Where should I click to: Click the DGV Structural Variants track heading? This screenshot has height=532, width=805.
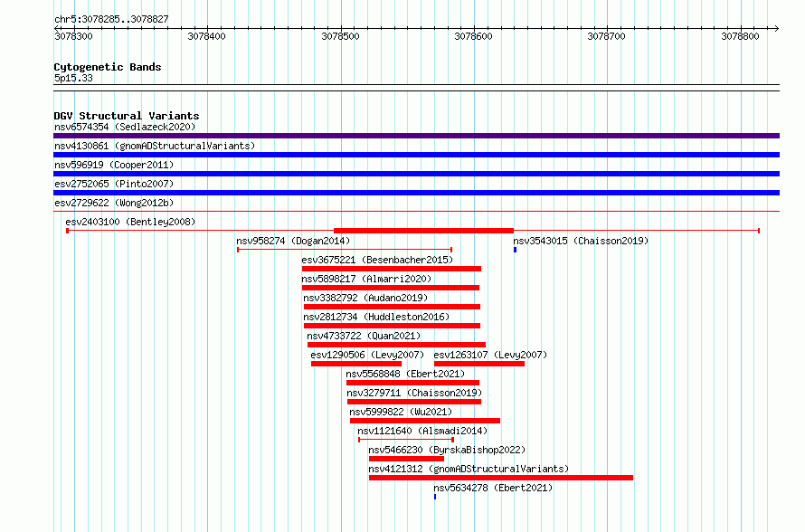click(127, 116)
